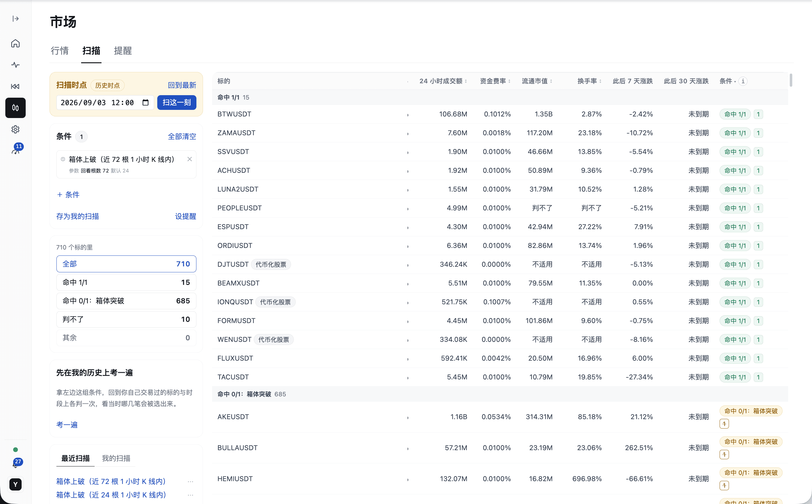This screenshot has height=504, width=812.
Task: Open the activity pulse icon in sidebar
Action: tap(15, 65)
